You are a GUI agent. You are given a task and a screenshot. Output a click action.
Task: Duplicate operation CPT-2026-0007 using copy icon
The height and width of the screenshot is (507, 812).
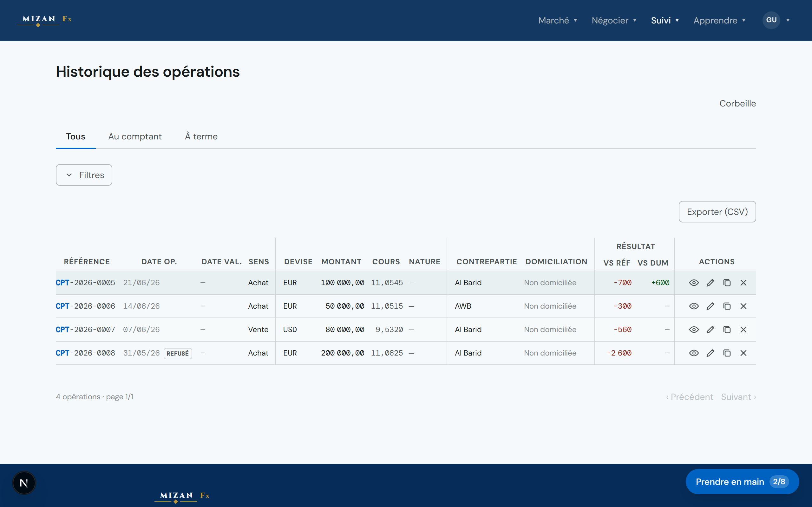click(727, 330)
